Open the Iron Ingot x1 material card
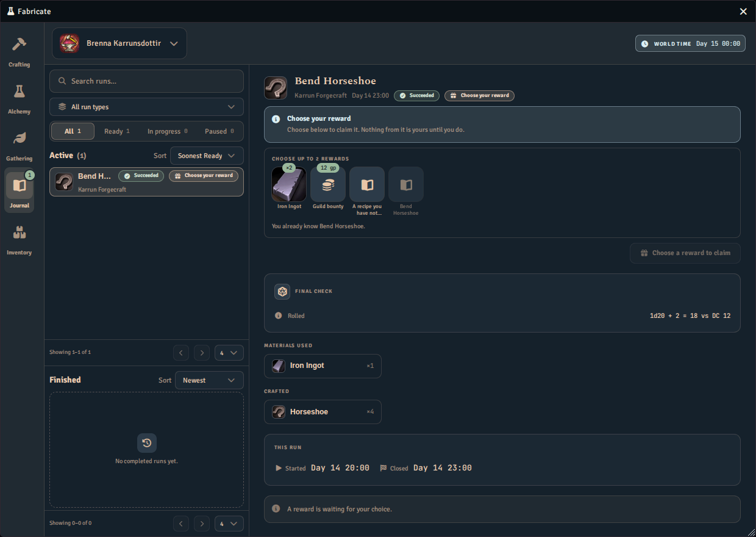This screenshot has height=537, width=756. tap(323, 366)
